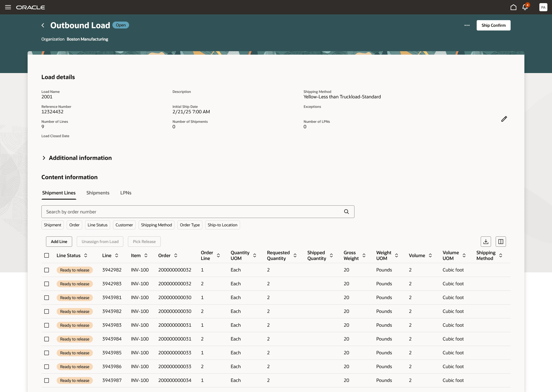Open the manage columns icon
This screenshot has height=392, width=552.
[501, 242]
